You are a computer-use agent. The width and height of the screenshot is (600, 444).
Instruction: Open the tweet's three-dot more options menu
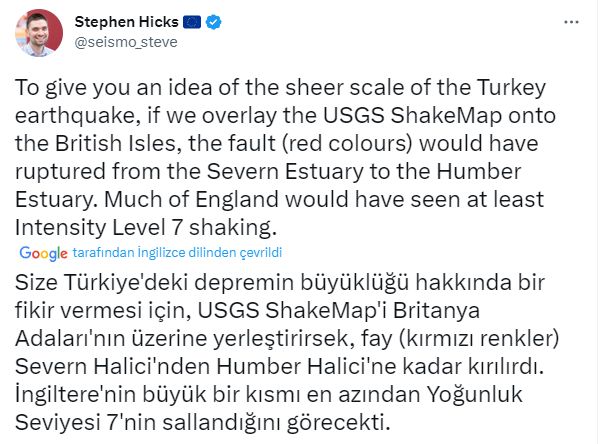(x=569, y=20)
